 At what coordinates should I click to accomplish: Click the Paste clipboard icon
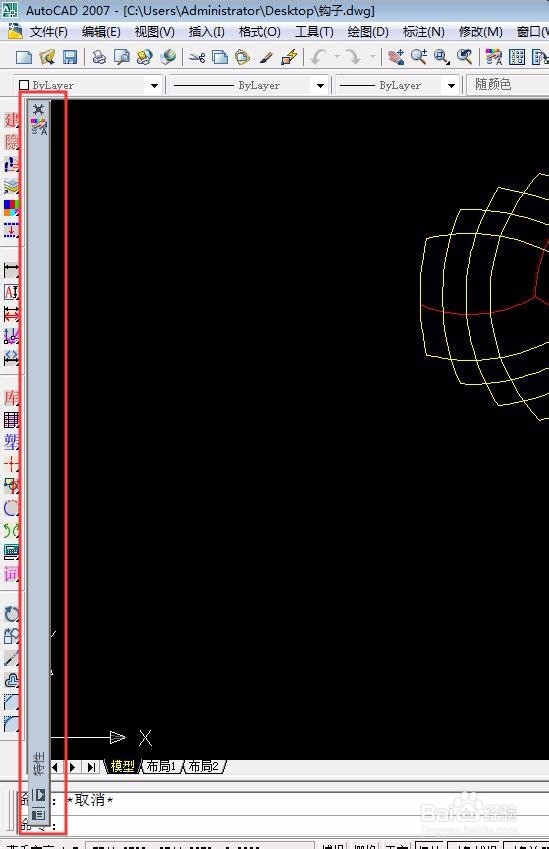(x=243, y=57)
